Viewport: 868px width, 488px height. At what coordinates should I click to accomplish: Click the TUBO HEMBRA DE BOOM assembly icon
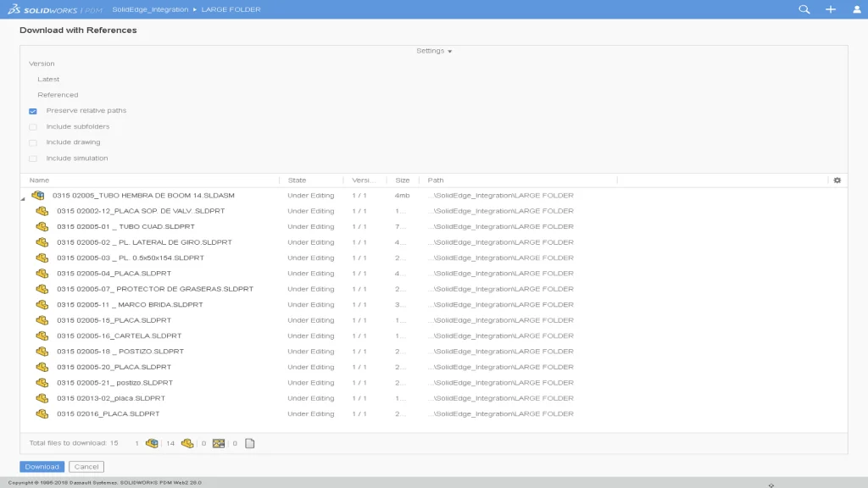[38, 196]
